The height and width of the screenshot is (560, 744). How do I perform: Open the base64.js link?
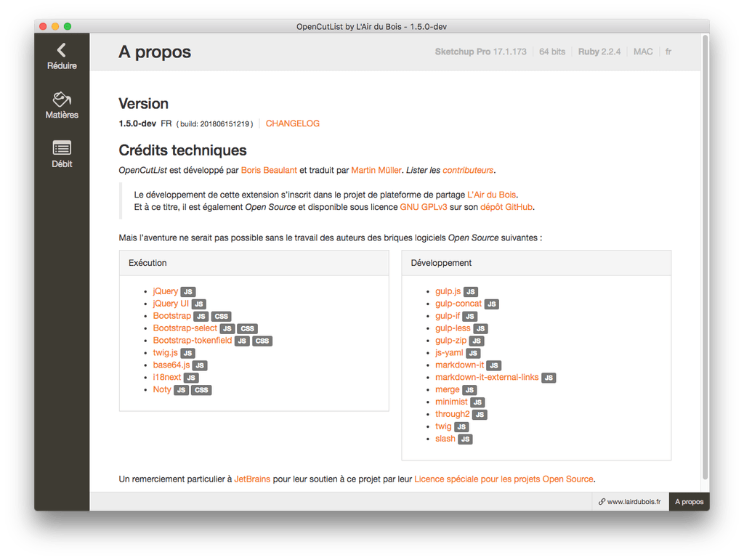point(171,365)
